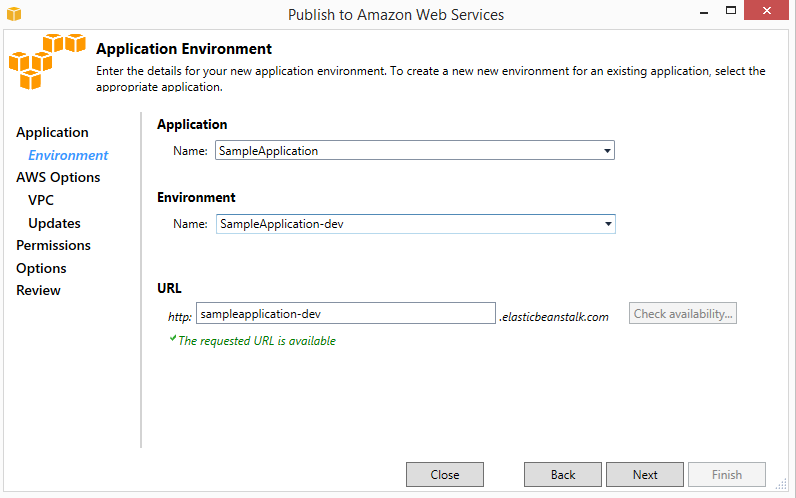Click the green URL available checkmark
Screen dimensions: 796x498
[x=172, y=340]
